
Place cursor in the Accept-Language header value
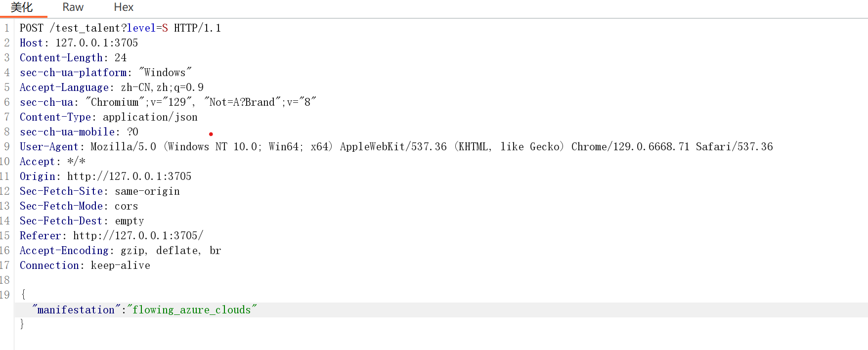click(162, 87)
